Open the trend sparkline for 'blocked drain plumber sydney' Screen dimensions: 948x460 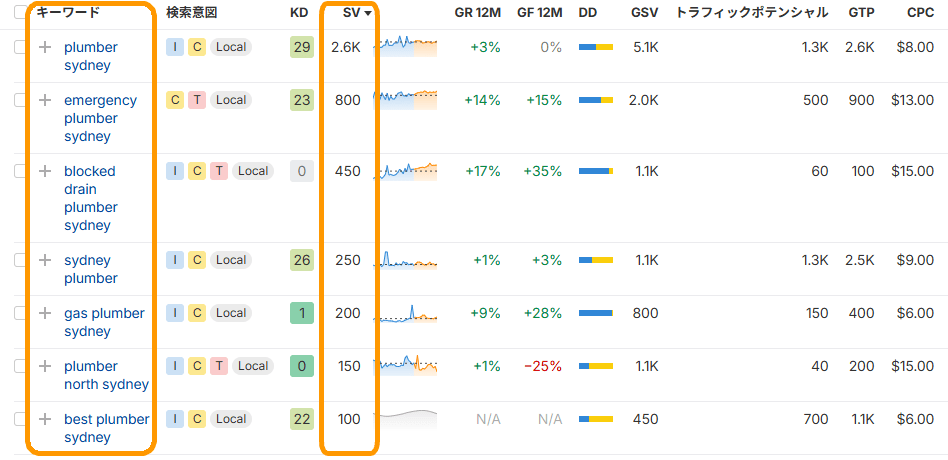coord(405,171)
